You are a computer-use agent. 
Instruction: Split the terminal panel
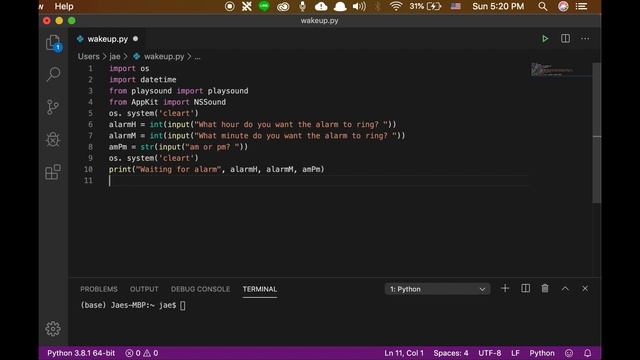(x=525, y=289)
